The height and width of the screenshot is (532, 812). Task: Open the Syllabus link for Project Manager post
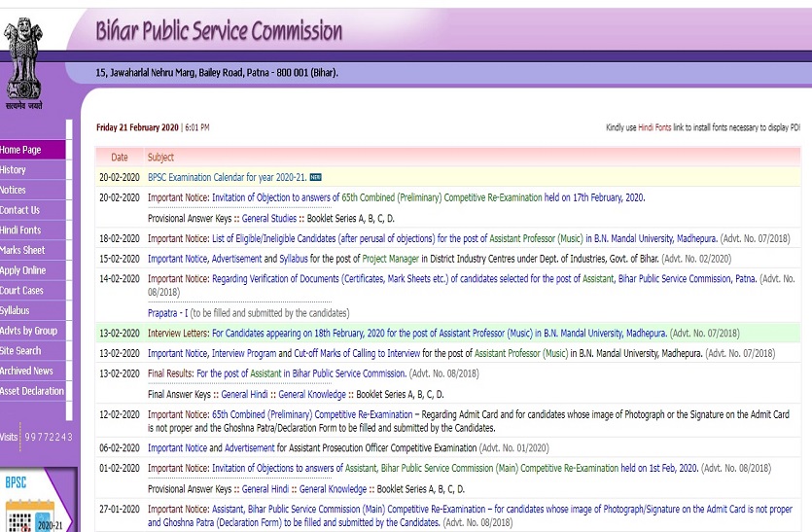click(294, 259)
